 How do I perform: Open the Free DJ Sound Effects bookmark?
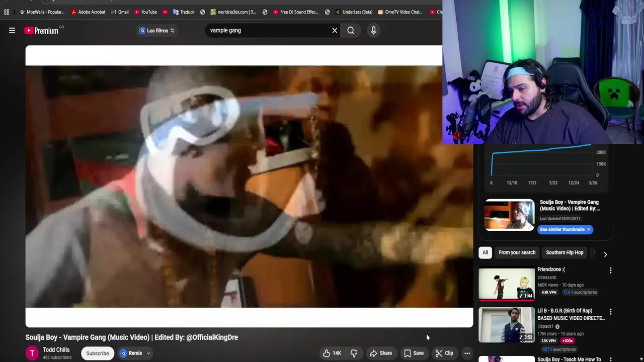pos(296,12)
